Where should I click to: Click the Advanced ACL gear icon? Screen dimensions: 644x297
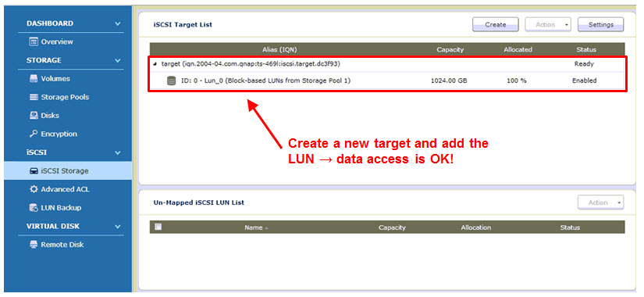pyautogui.click(x=34, y=189)
